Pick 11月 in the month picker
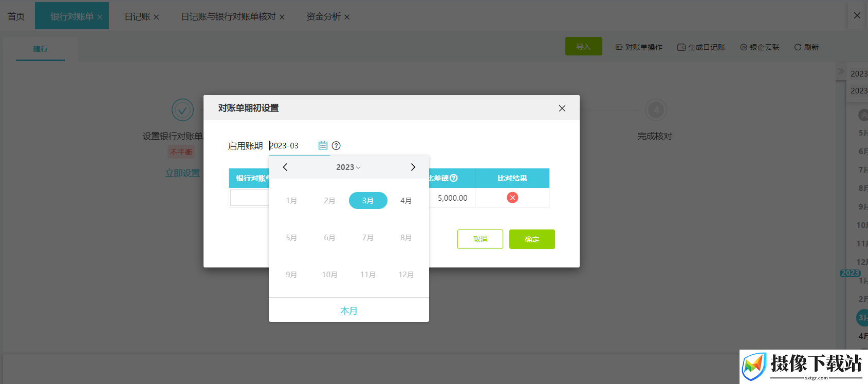 point(368,275)
